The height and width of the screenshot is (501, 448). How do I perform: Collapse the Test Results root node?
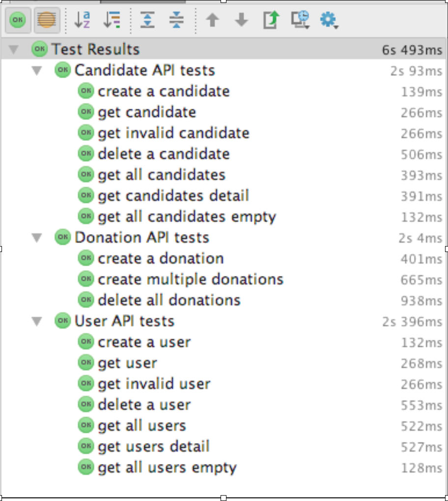(x=14, y=50)
